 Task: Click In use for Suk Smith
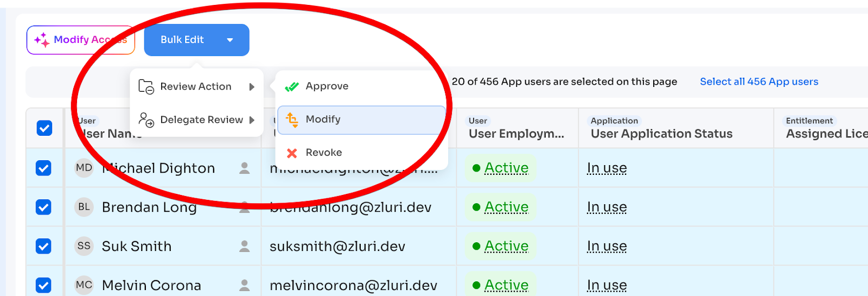point(607,247)
